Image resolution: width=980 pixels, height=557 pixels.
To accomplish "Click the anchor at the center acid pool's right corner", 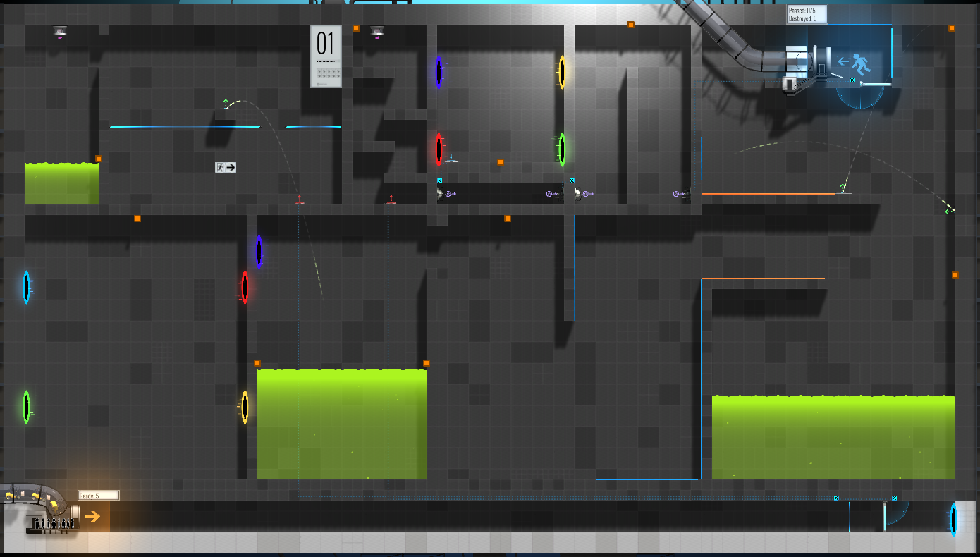I will [x=427, y=363].
